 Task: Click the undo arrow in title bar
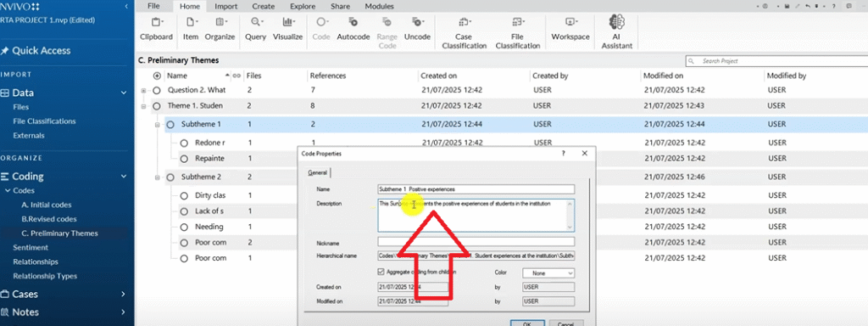tap(809, 6)
